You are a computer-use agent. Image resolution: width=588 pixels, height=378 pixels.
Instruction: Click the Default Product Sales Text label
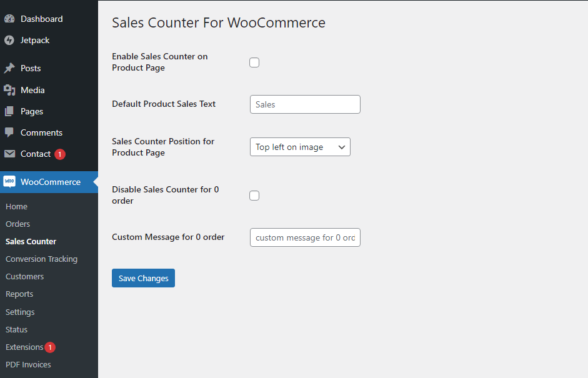coord(164,104)
